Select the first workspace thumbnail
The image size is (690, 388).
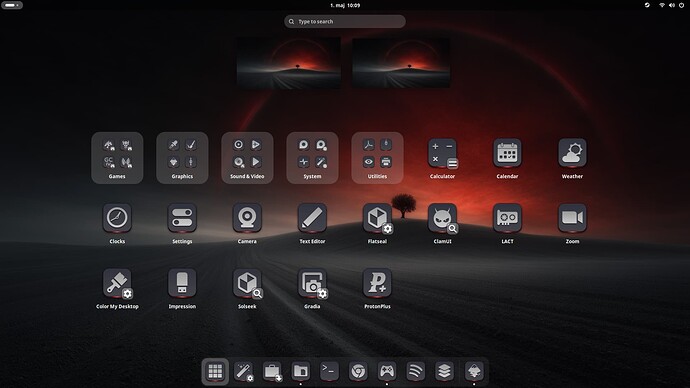click(x=289, y=62)
